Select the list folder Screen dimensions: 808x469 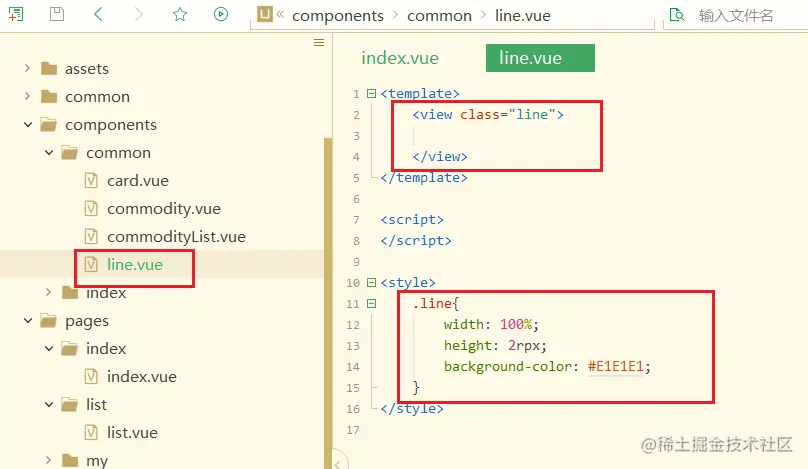(96, 405)
